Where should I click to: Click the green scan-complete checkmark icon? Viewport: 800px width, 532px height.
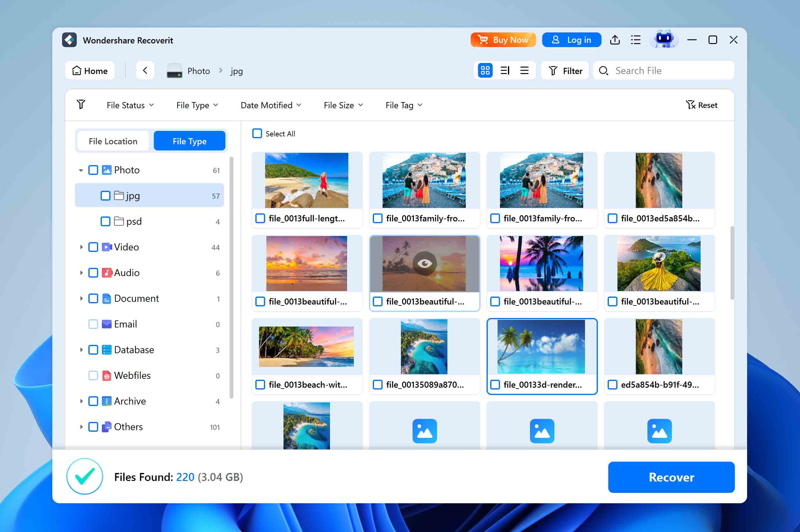[84, 476]
